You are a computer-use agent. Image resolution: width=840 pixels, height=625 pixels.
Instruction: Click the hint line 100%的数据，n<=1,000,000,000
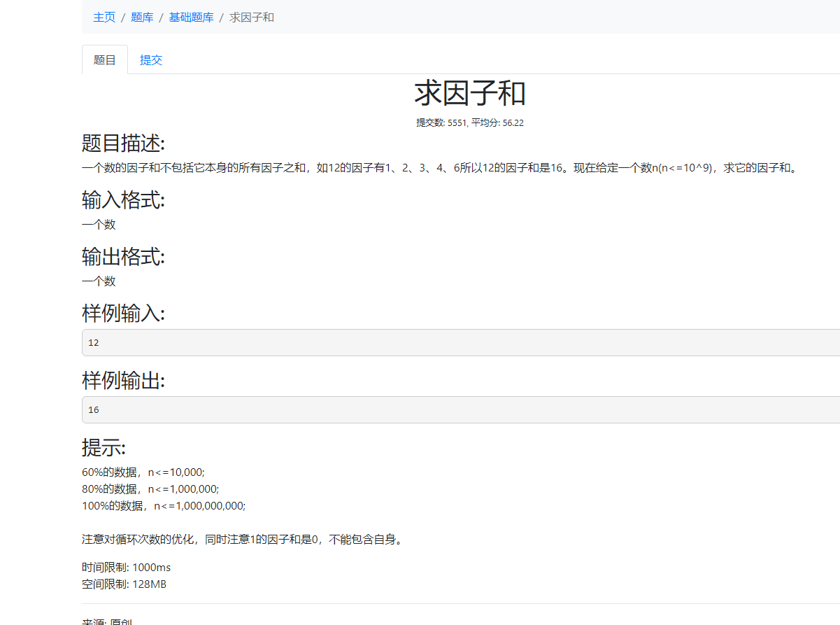pos(164,505)
